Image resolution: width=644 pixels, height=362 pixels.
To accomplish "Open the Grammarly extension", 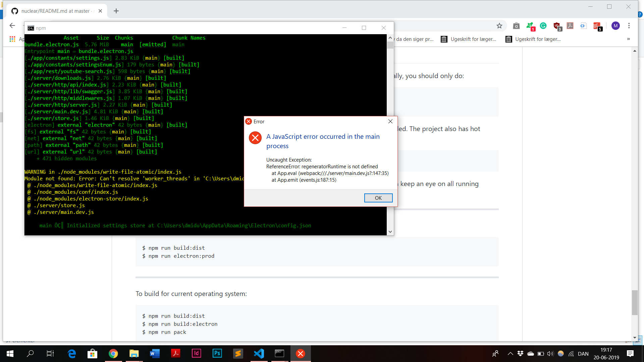I will point(543,25).
